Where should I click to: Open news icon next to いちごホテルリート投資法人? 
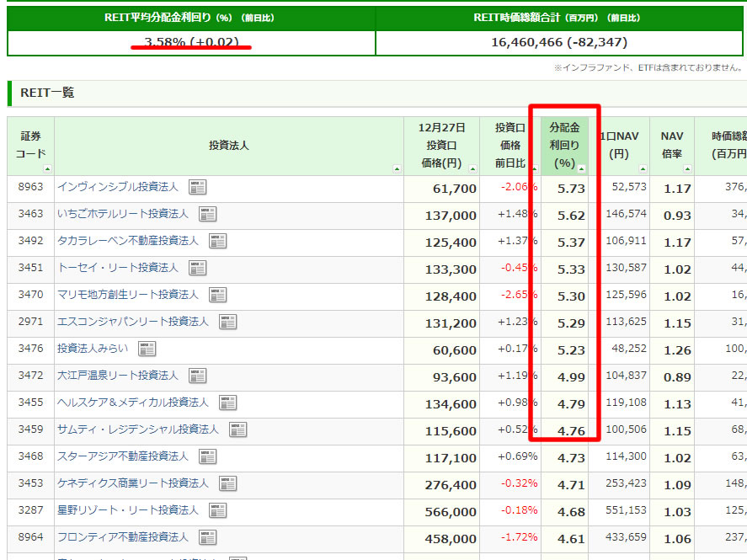point(207,214)
